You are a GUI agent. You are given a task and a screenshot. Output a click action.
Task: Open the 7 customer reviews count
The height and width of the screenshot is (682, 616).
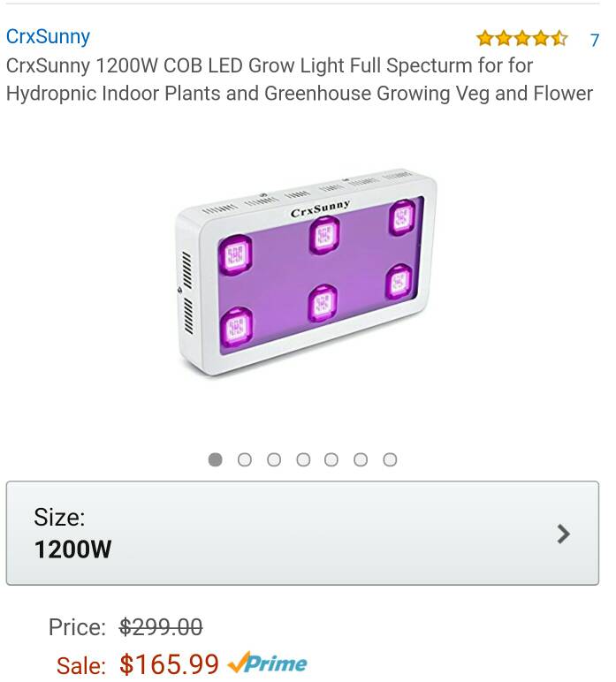(594, 40)
